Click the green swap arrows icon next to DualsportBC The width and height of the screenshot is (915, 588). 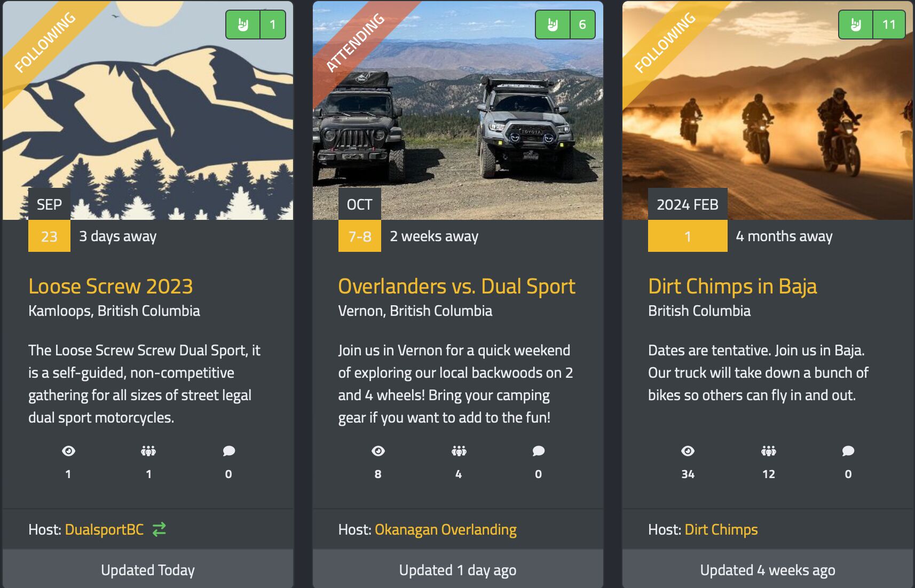(159, 529)
